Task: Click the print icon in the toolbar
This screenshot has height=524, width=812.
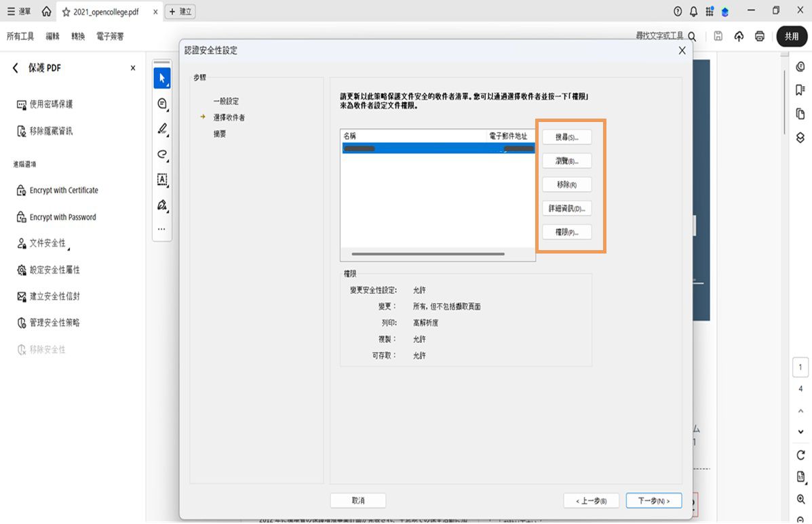Action: pyautogui.click(x=759, y=36)
